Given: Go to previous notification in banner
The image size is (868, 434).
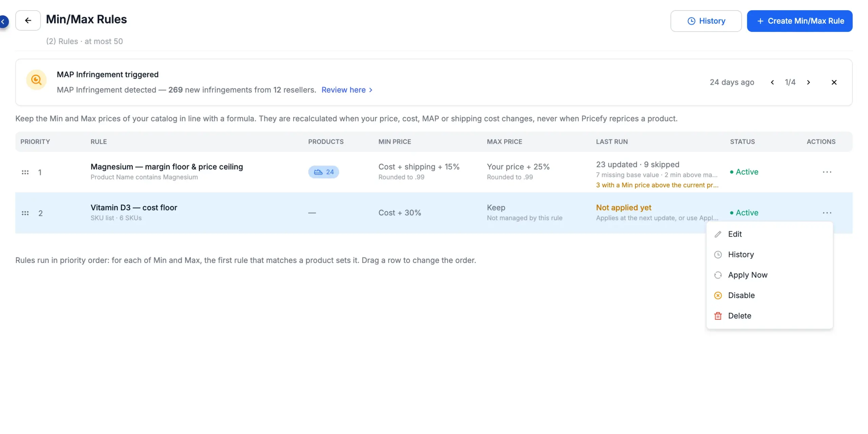Looking at the screenshot, I should (772, 82).
